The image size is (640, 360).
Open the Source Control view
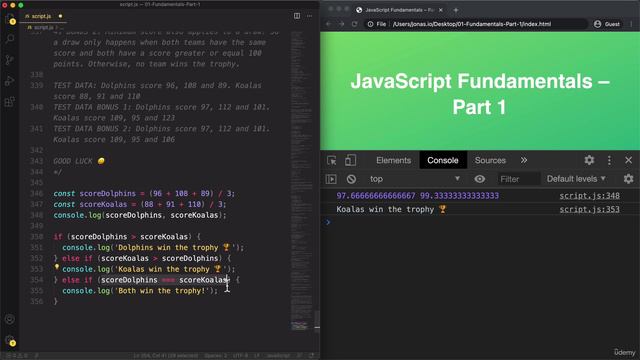click(x=10, y=60)
